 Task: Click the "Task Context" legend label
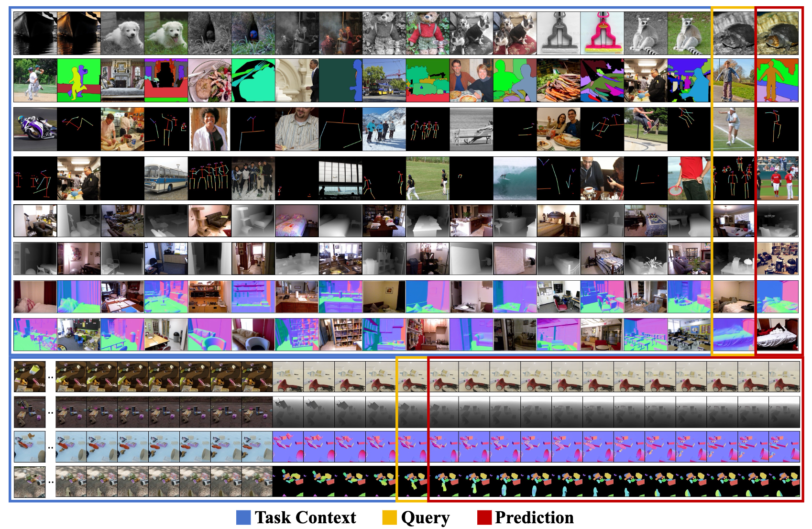pos(305,518)
